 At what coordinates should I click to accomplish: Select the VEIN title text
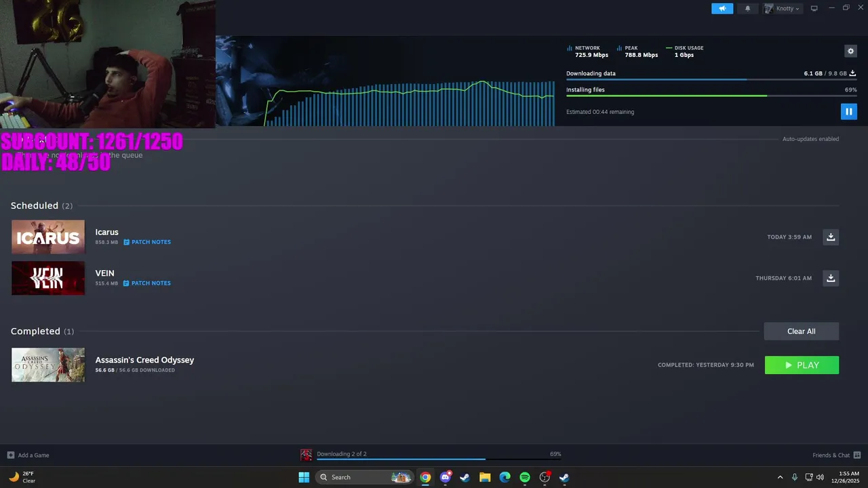(x=104, y=273)
